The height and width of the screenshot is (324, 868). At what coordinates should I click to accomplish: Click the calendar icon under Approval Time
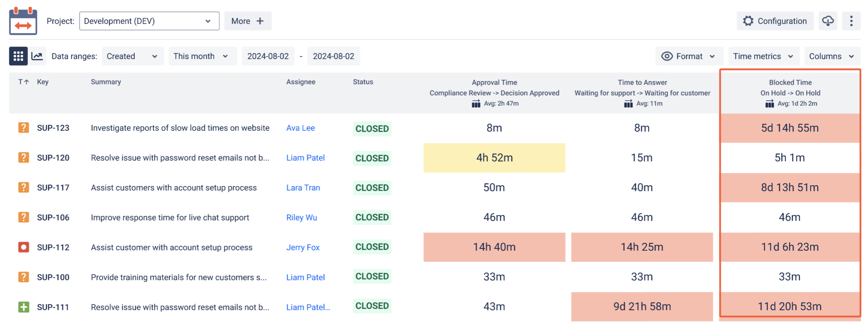pos(476,104)
